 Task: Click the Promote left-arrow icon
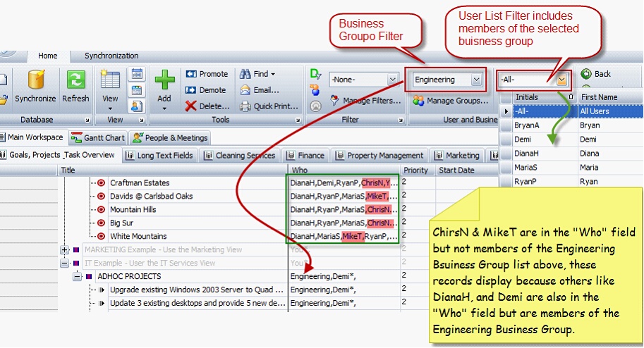pos(191,74)
